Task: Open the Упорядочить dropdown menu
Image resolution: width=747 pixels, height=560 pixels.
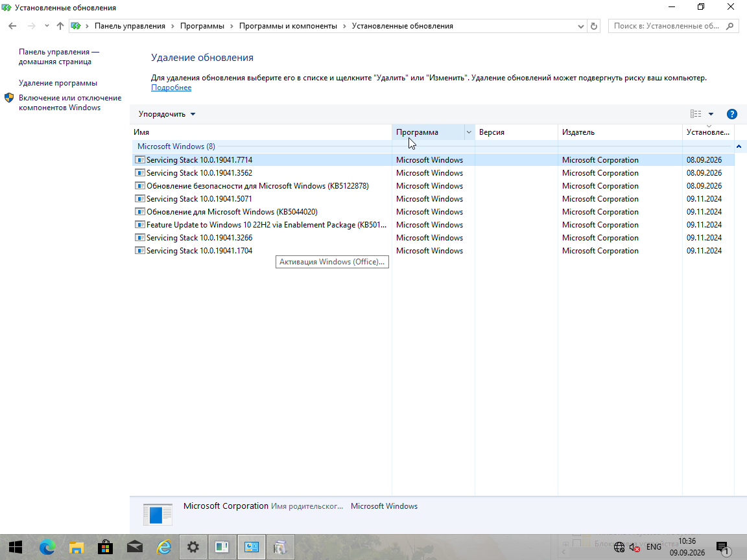Action: coord(167,114)
